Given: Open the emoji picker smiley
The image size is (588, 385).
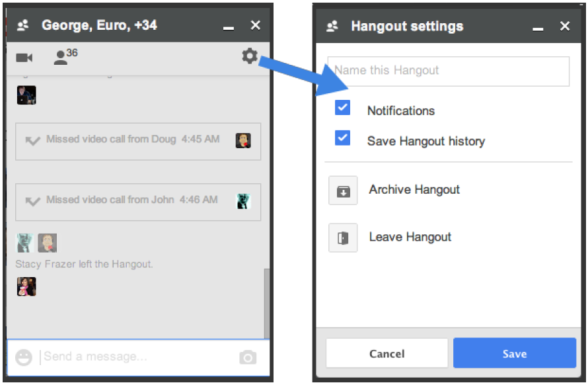Looking at the screenshot, I should [24, 357].
